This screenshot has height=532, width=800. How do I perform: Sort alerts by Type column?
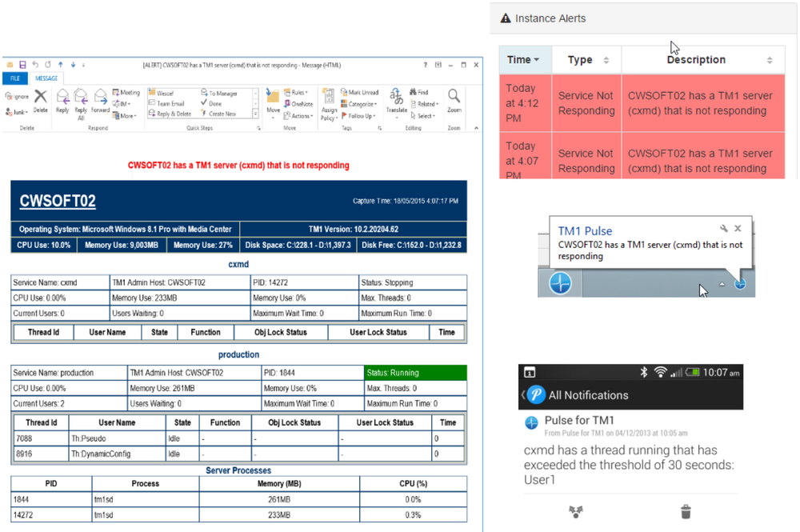click(x=588, y=60)
